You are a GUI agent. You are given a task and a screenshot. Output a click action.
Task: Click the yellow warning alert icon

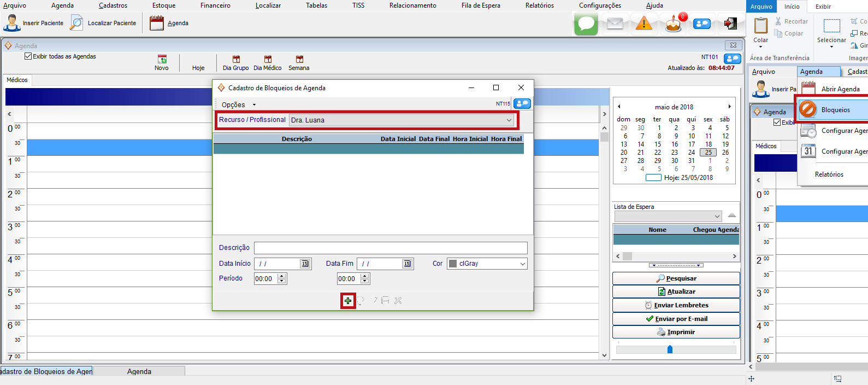coord(644,24)
